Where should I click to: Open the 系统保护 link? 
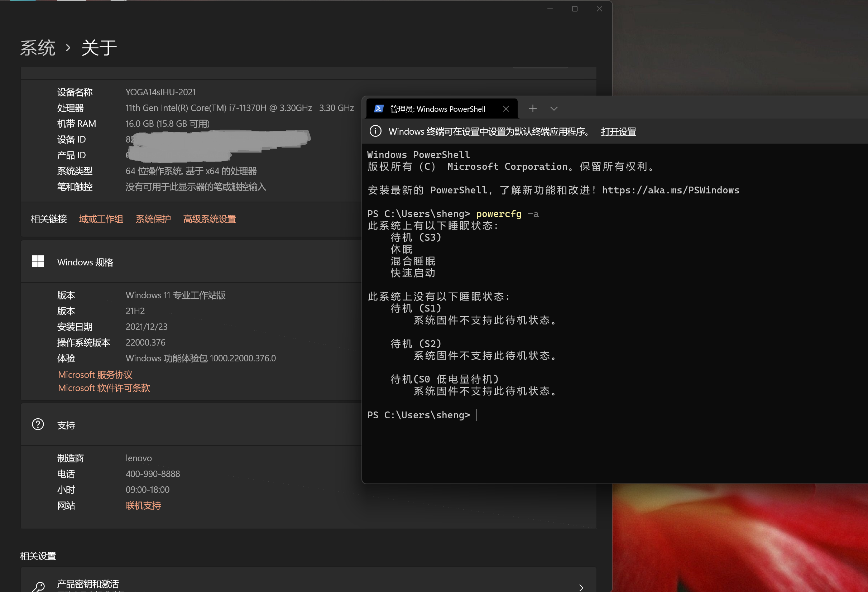tap(153, 219)
